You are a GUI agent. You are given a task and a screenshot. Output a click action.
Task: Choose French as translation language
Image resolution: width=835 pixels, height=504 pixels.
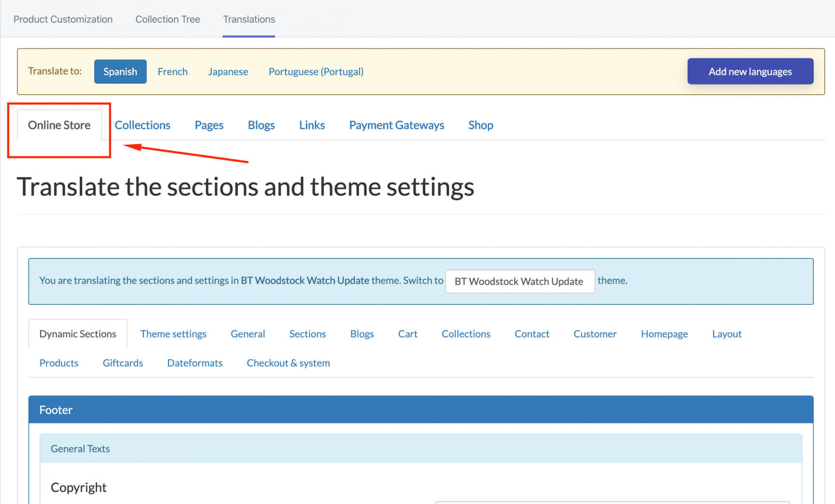click(172, 72)
